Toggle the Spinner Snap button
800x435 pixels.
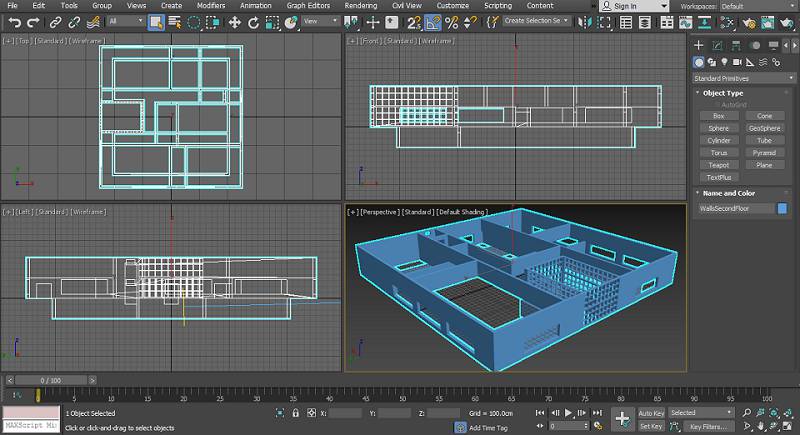(x=470, y=22)
